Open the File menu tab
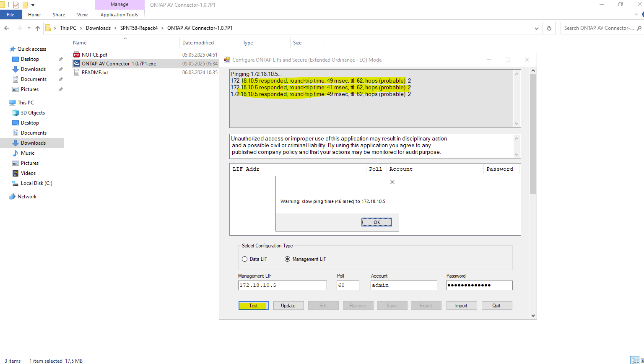 pyautogui.click(x=11, y=15)
